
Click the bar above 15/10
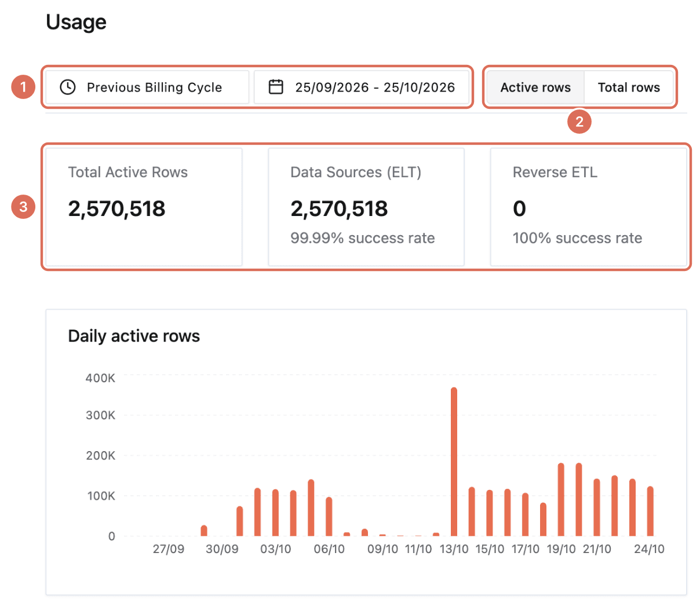click(490, 513)
